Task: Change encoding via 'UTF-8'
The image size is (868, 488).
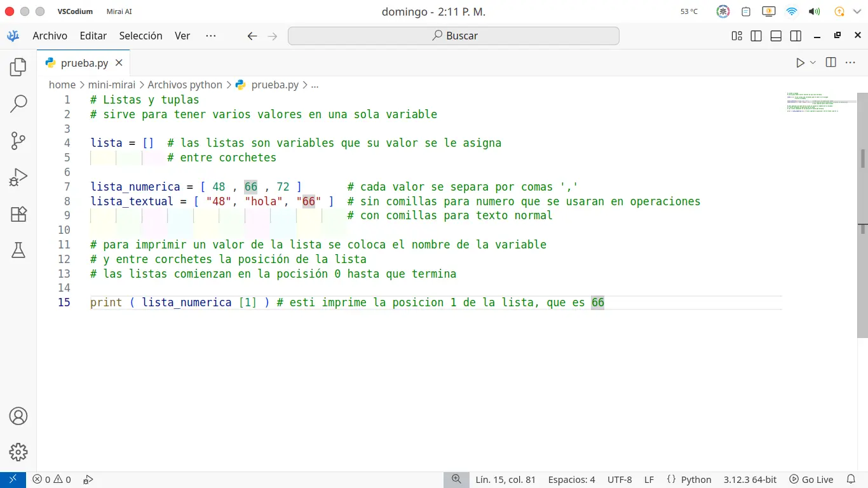Action: (x=620, y=480)
